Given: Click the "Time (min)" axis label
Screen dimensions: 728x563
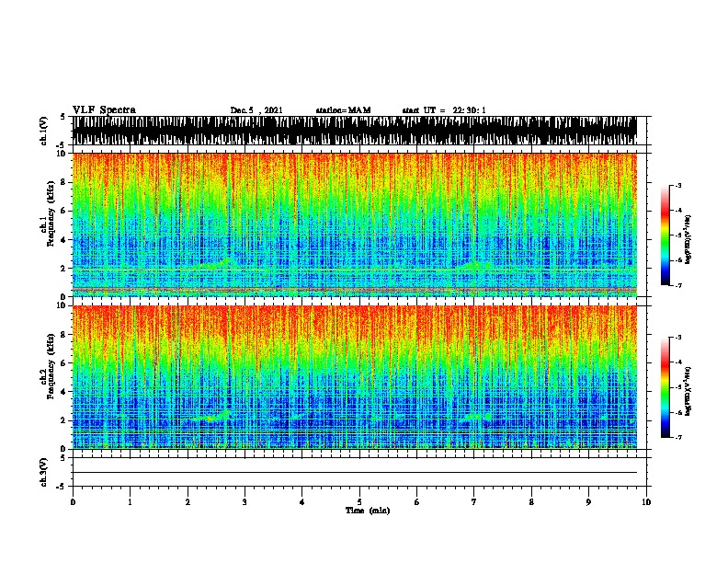Looking at the screenshot, I should click(x=368, y=511).
